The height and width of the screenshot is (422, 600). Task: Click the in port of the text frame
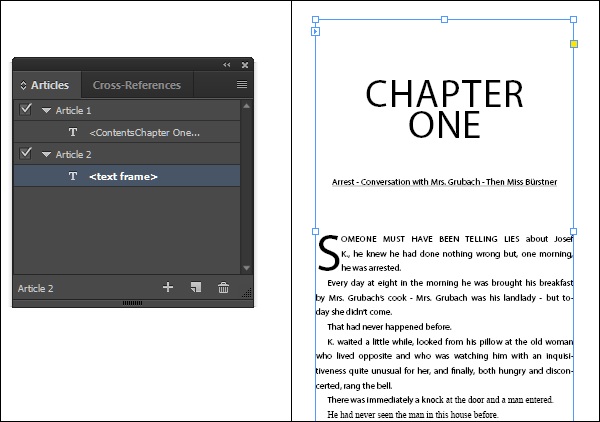click(x=315, y=31)
